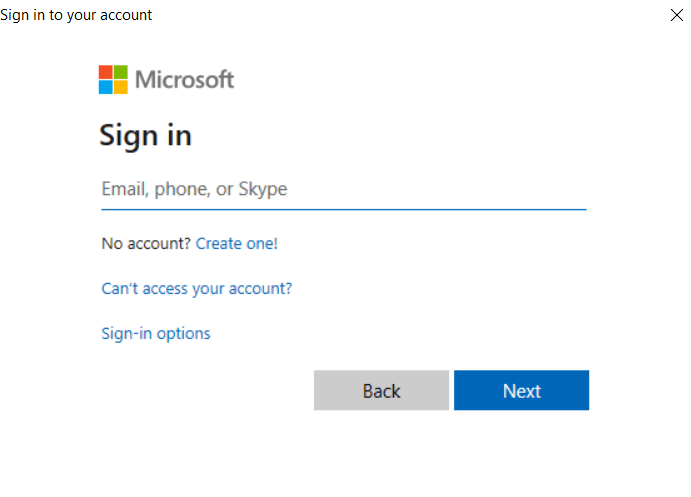Open the "Sign-in options" link
691x497 pixels.
pos(156,333)
